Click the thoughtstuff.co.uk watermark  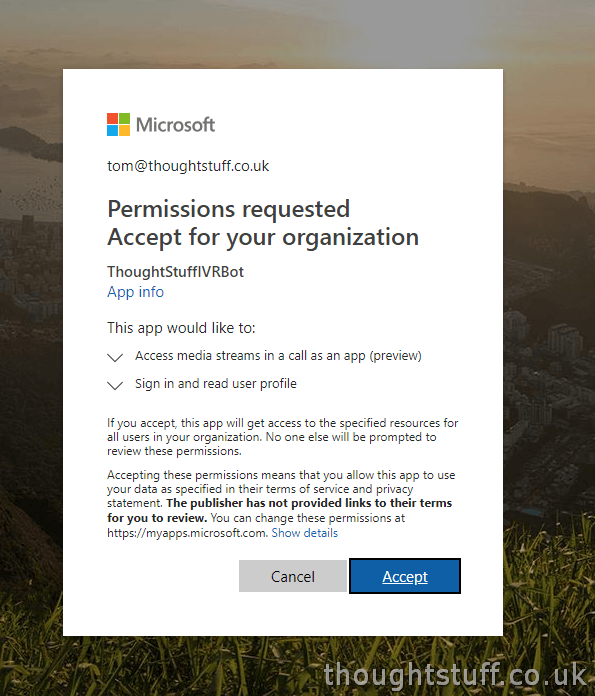455,675
